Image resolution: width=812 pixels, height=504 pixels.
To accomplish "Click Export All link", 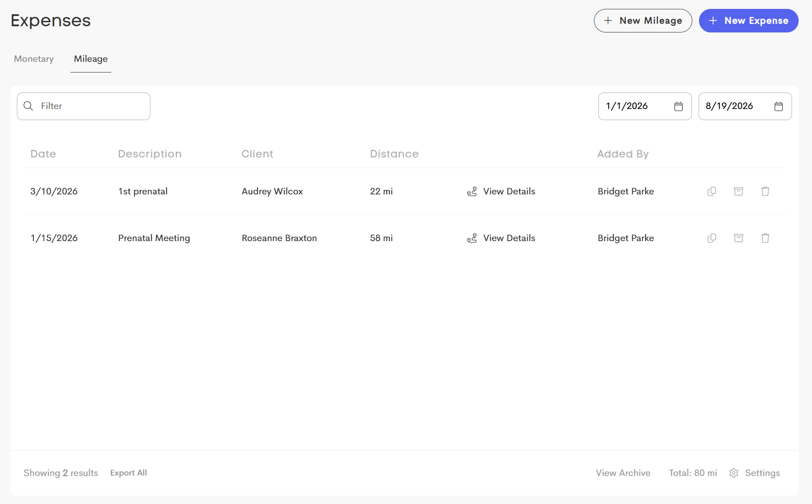I will 129,473.
